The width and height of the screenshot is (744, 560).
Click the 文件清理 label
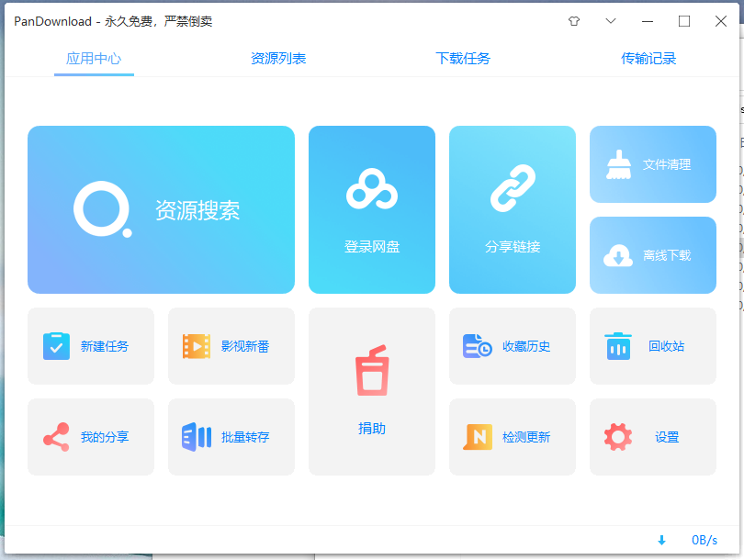[667, 164]
